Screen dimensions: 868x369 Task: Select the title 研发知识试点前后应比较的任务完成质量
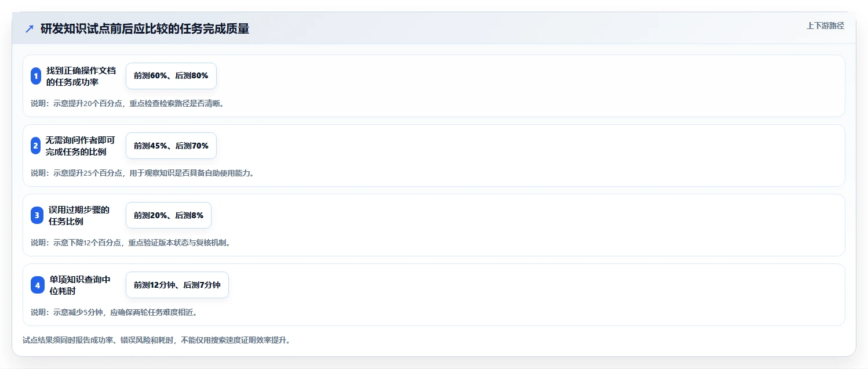tap(145, 29)
